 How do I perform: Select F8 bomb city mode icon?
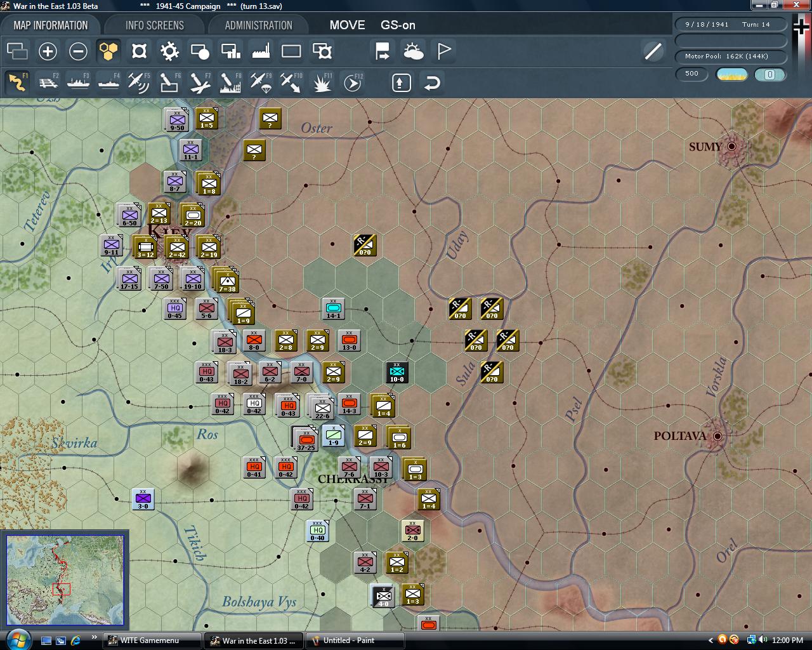click(x=230, y=83)
